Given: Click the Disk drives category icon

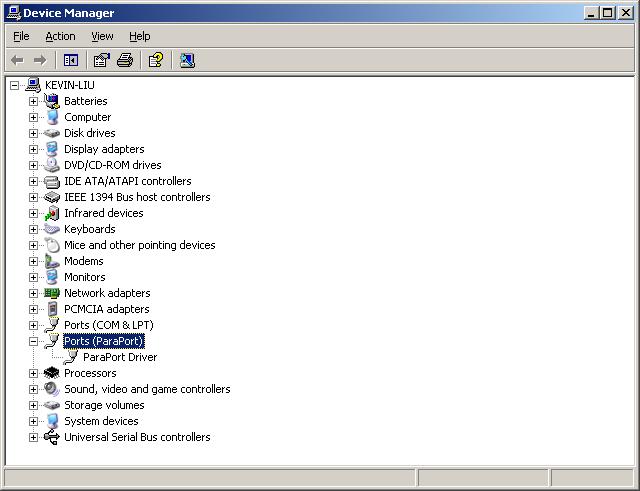Looking at the screenshot, I should coord(52,133).
